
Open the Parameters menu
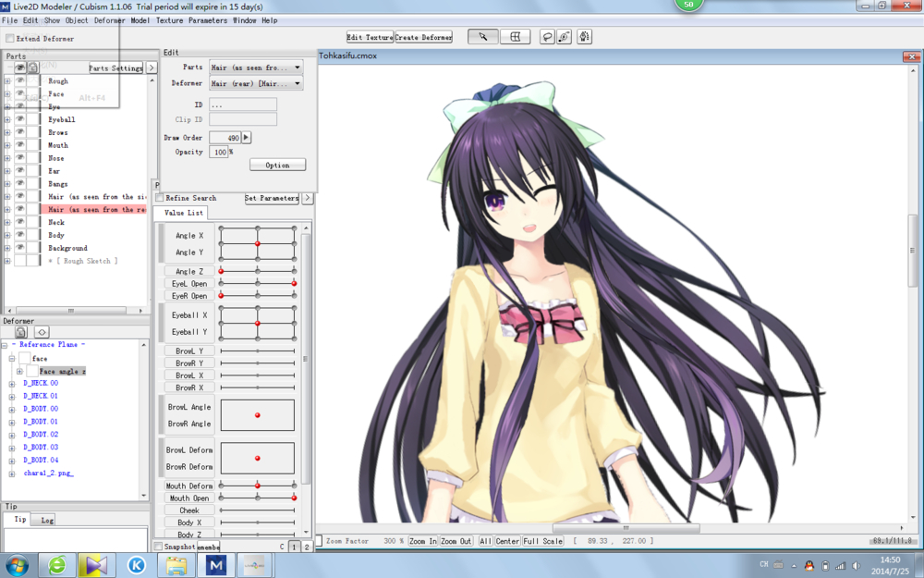tap(207, 20)
